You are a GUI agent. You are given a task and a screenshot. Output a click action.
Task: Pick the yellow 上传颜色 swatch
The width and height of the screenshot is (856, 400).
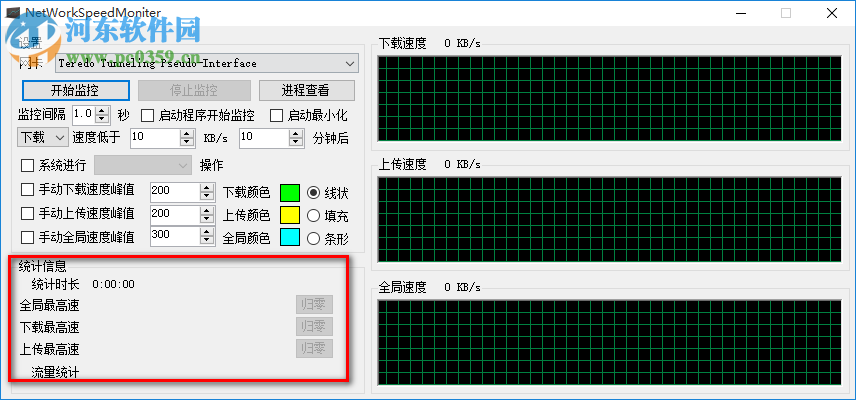pos(290,215)
